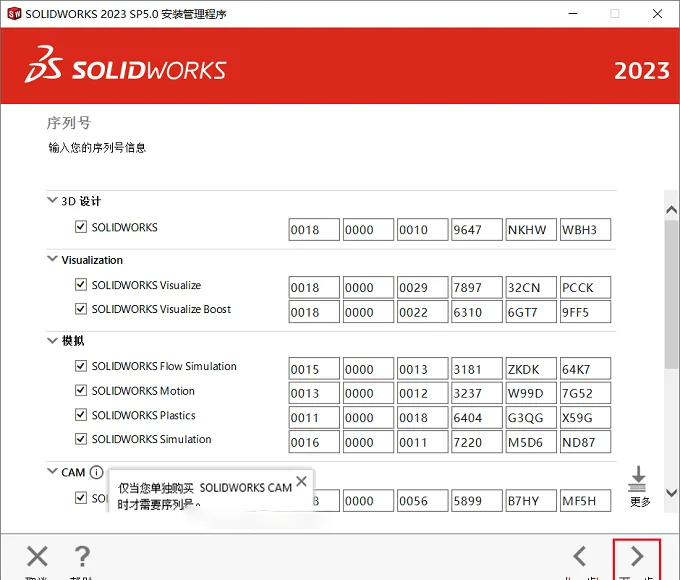Click the 输入您的序列号信息 instruction text
The width and height of the screenshot is (680, 580).
[97, 147]
